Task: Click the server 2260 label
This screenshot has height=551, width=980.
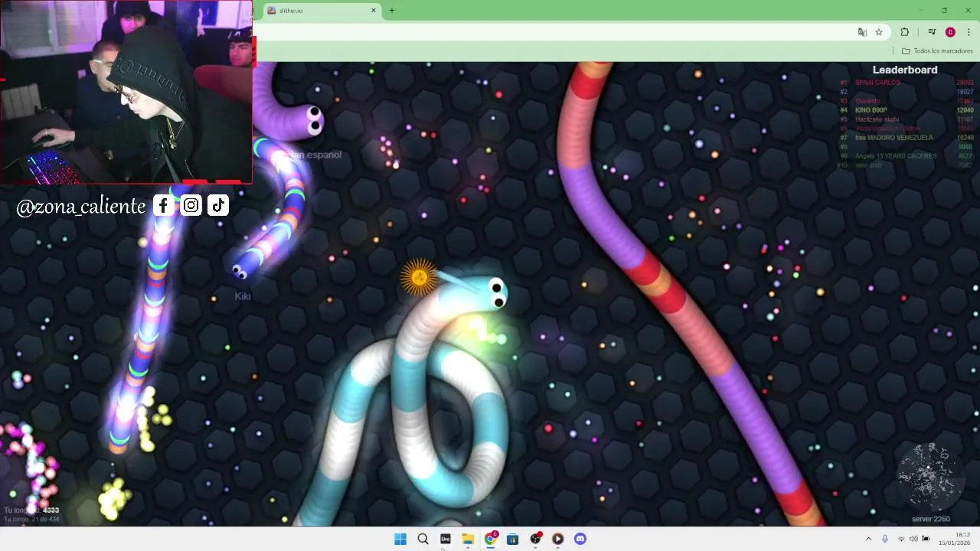Action: click(930, 519)
